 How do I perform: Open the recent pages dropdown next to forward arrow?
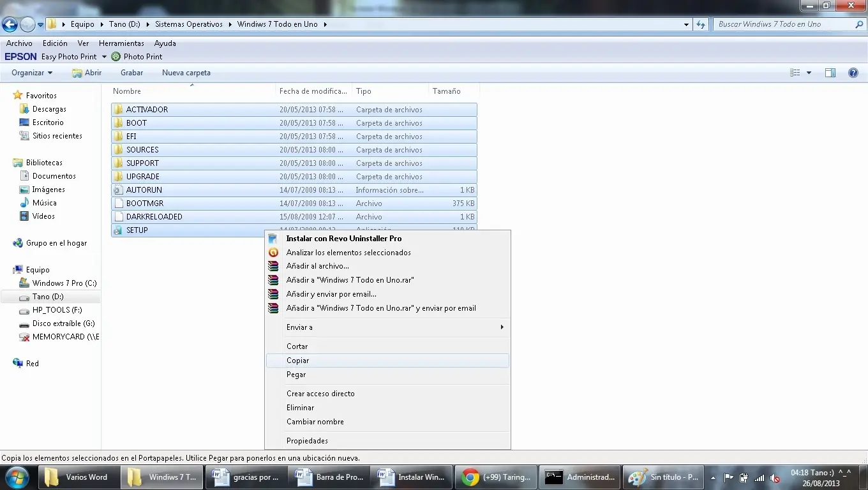point(41,25)
